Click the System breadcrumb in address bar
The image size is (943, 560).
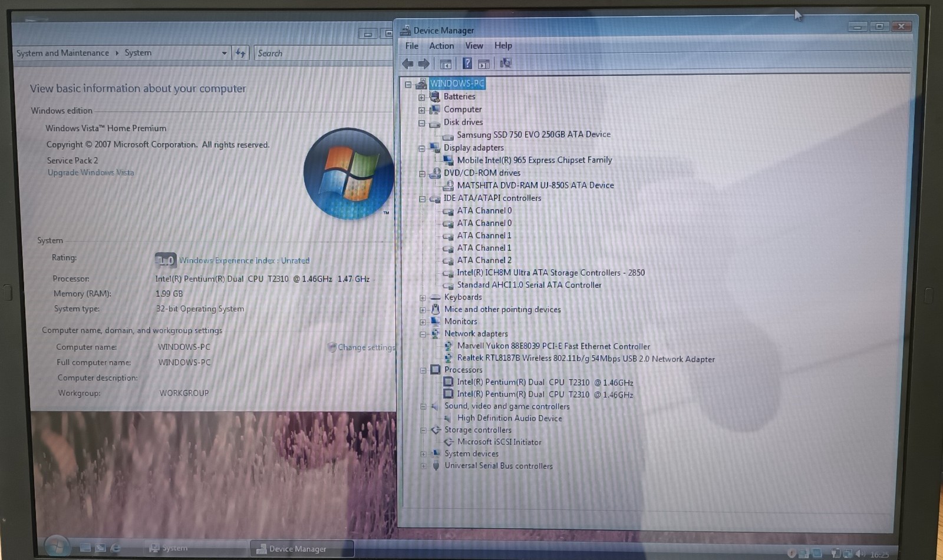point(138,53)
